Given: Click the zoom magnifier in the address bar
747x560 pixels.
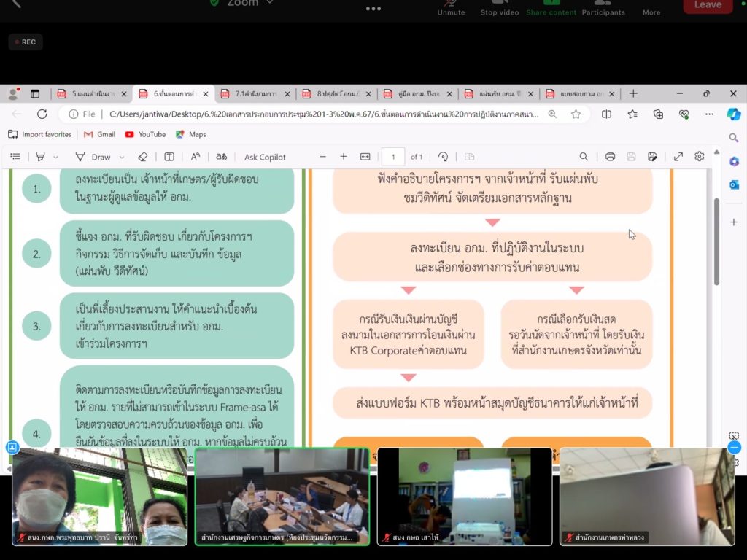Looking at the screenshot, I should (552, 114).
